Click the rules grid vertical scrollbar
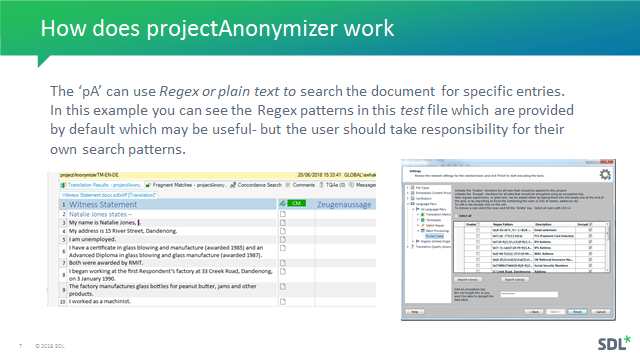This screenshot has width=640, height=360. [x=608, y=247]
